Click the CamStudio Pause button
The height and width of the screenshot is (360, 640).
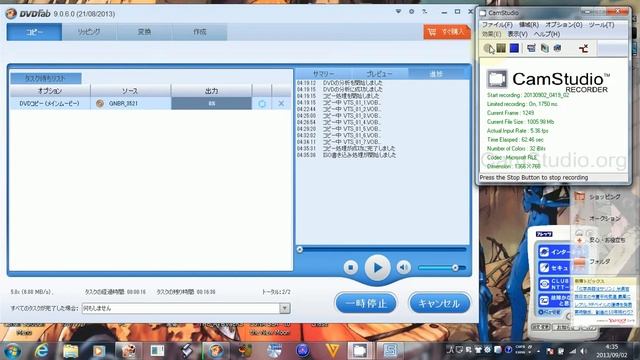pos(501,48)
